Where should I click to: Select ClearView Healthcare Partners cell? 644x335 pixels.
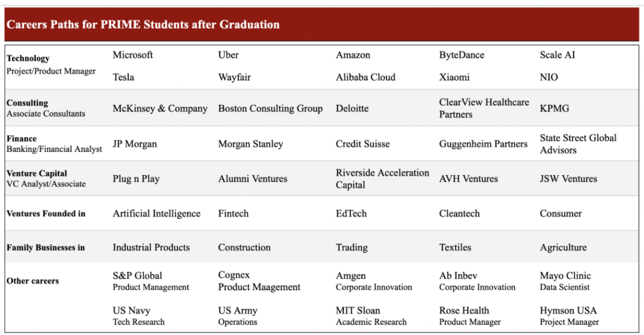coord(484,108)
